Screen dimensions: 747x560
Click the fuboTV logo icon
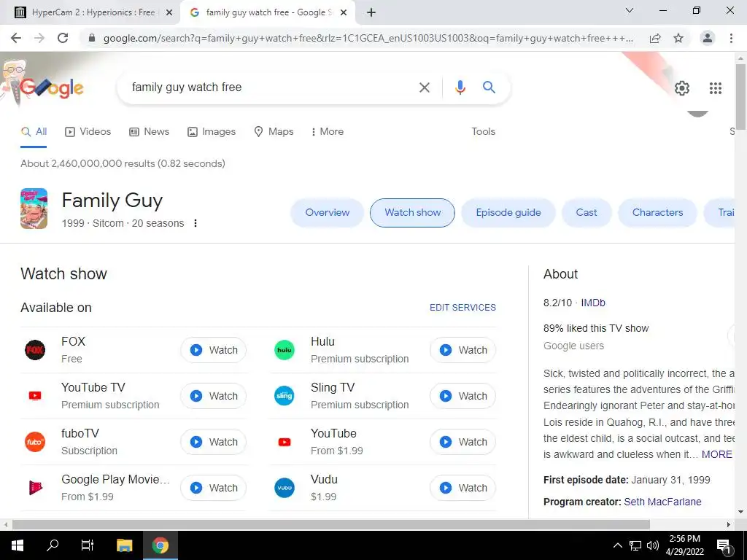pyautogui.click(x=35, y=442)
